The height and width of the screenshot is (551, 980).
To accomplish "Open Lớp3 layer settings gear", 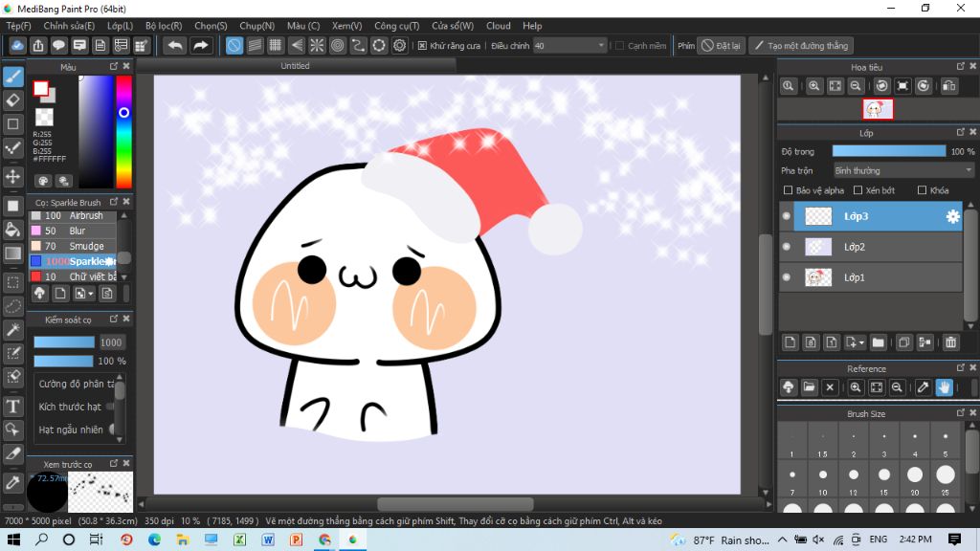I will (x=952, y=216).
